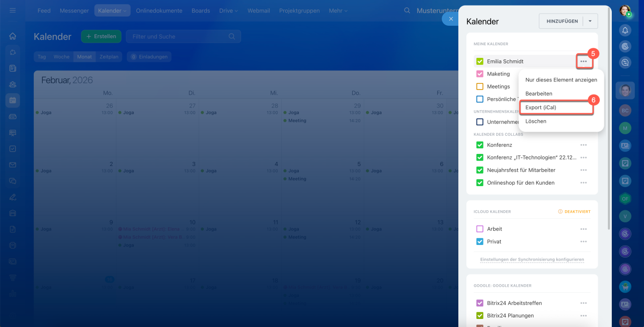Open options for Konferenz calendar
Viewport: 644px width, 327px height.
click(x=583, y=145)
